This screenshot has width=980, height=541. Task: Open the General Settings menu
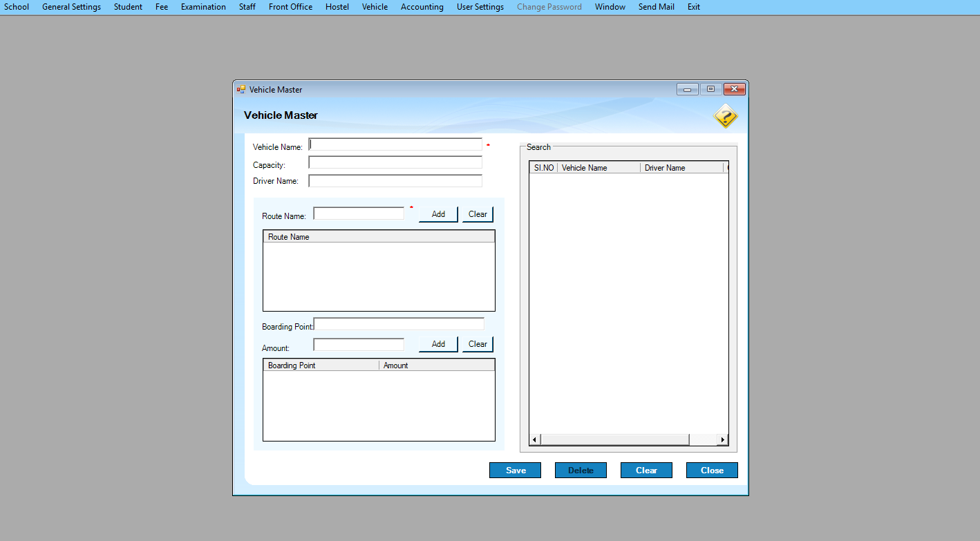[x=71, y=7]
